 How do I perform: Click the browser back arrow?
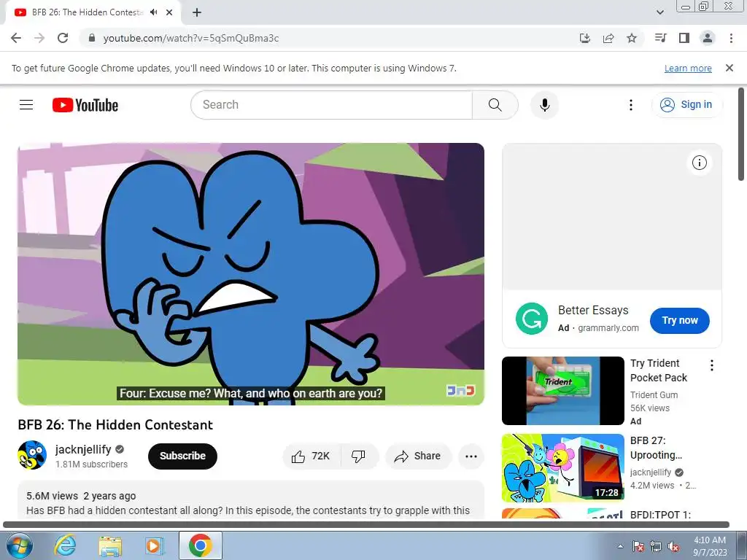coord(16,38)
